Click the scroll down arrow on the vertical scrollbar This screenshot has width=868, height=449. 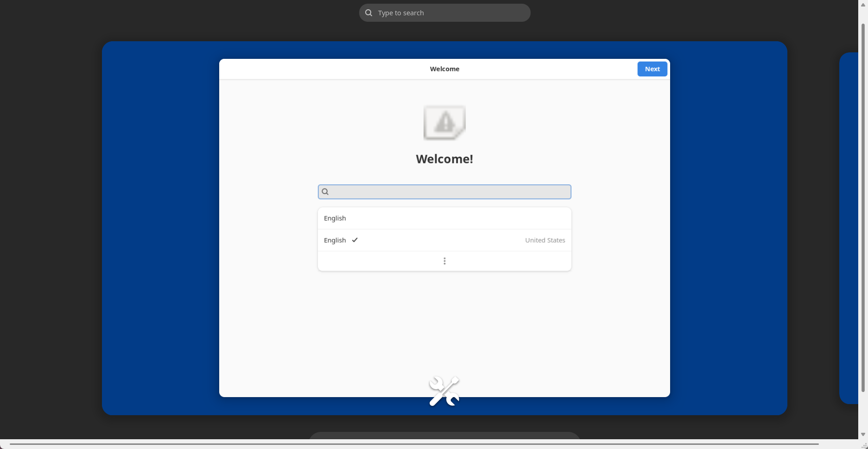point(863,434)
